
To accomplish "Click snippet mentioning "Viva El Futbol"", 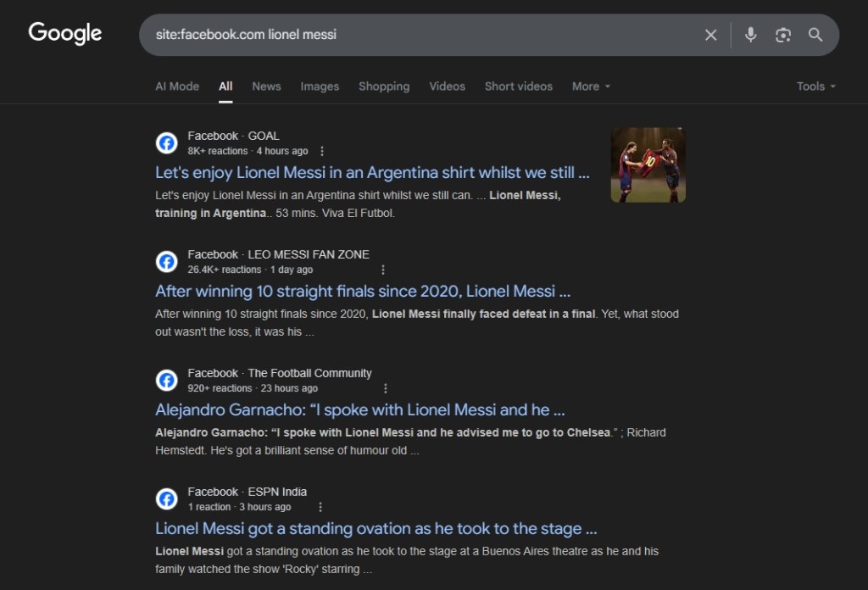I will 359,204.
